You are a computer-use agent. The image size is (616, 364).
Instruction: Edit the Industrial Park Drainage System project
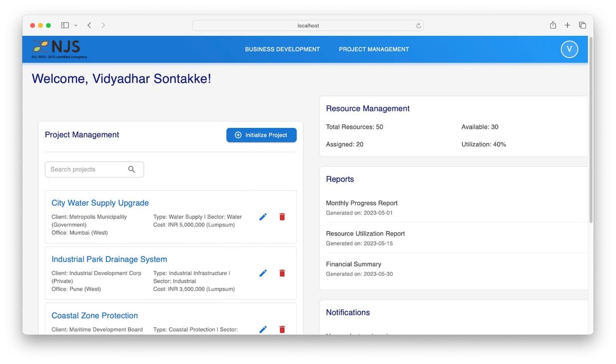[263, 273]
